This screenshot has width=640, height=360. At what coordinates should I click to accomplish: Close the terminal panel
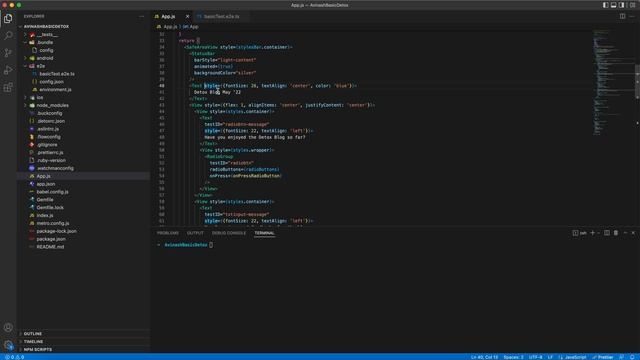[633, 233]
